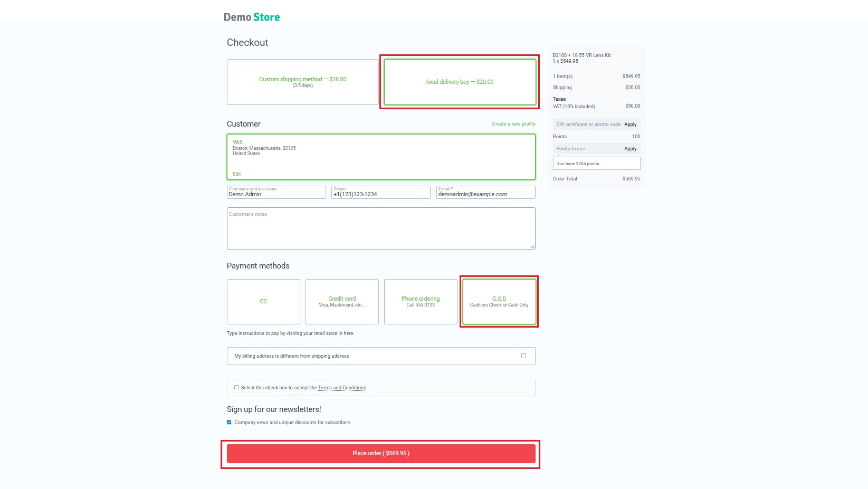Edit the Boston shipping address
This screenshot has width=868, height=489.
[x=237, y=174]
